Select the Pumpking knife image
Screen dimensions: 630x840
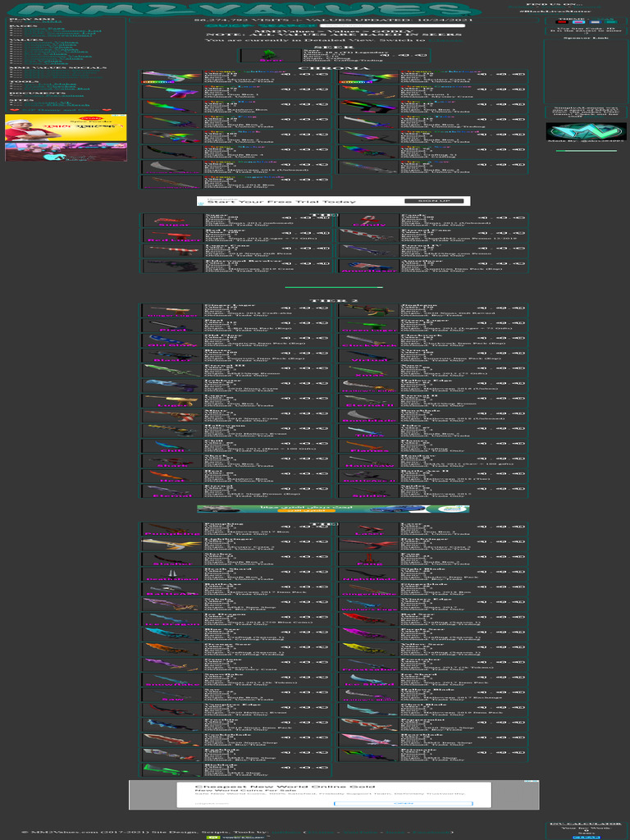point(172,529)
